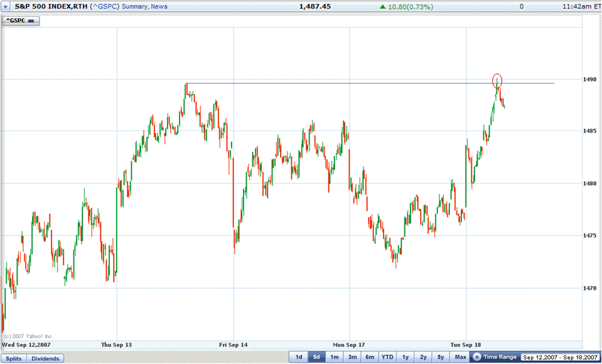Click the Time Range eject icon
Viewport: 602px width, 364px height.
477,357
